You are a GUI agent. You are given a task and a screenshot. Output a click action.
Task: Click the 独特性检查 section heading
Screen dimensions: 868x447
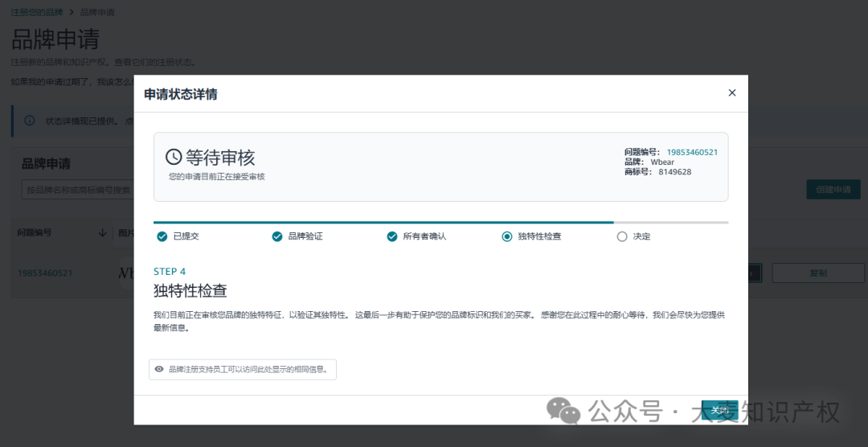pyautogui.click(x=190, y=290)
